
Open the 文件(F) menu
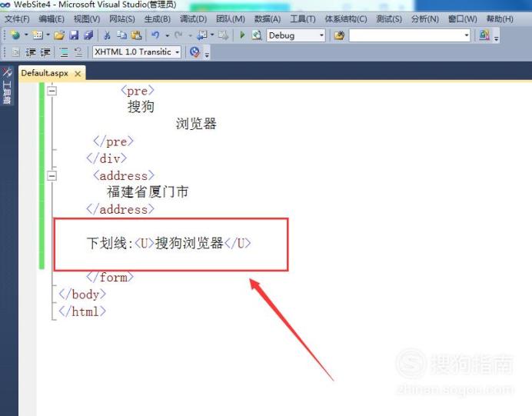[x=17, y=18]
